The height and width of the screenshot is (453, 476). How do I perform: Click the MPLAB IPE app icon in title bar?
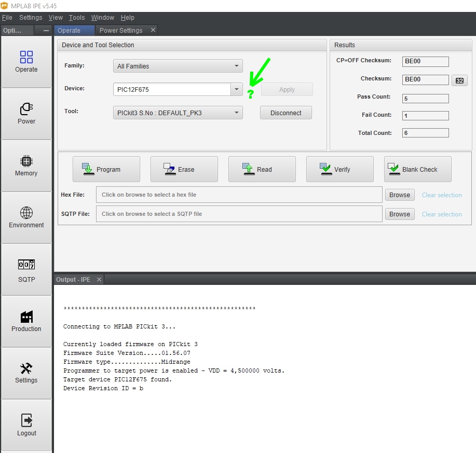[x=4, y=6]
